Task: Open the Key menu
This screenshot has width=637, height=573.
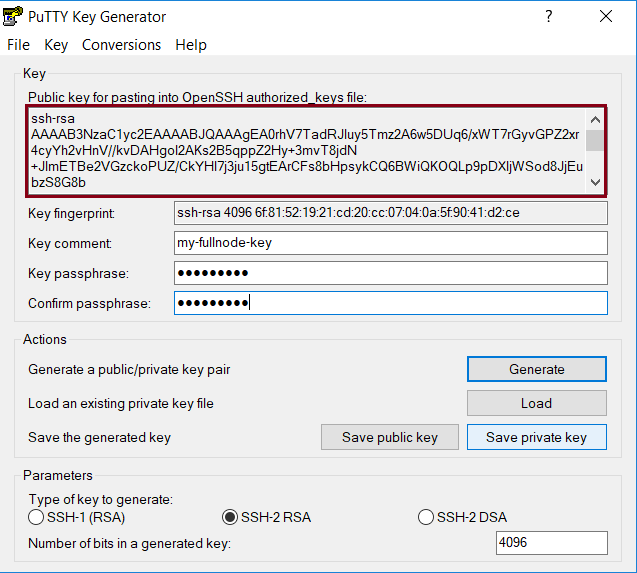Action: coord(56,45)
